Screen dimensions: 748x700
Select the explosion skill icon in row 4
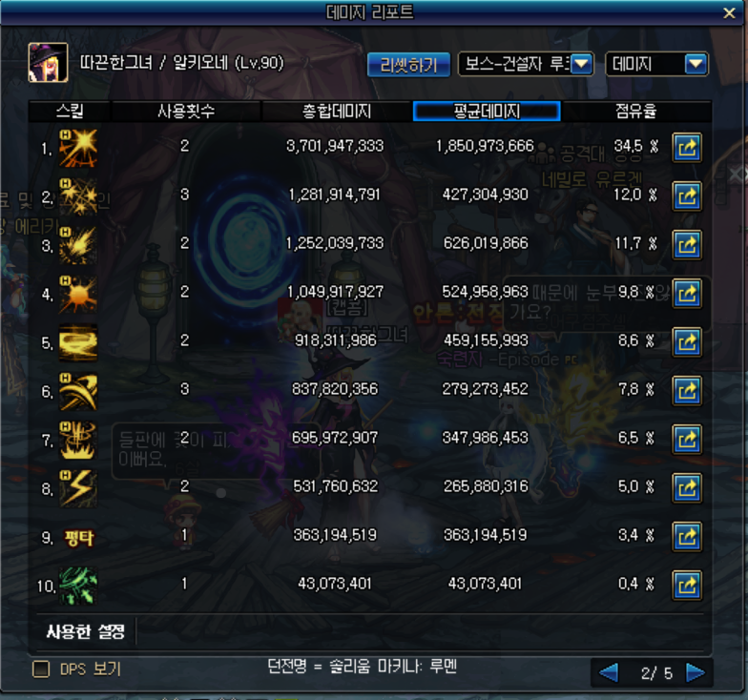[x=78, y=294]
